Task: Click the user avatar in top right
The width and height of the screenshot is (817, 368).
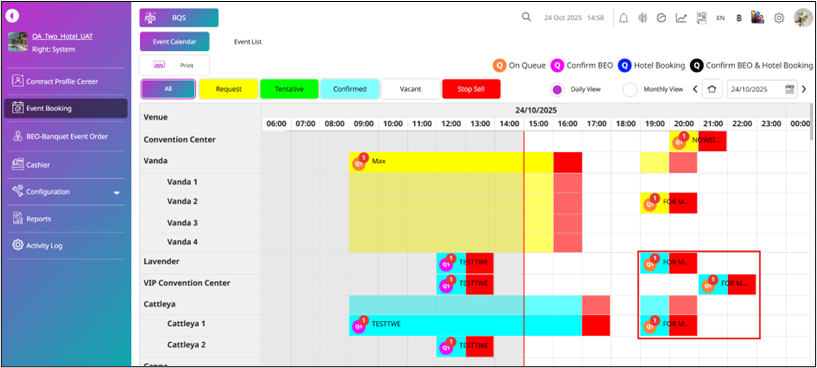Action: (803, 18)
